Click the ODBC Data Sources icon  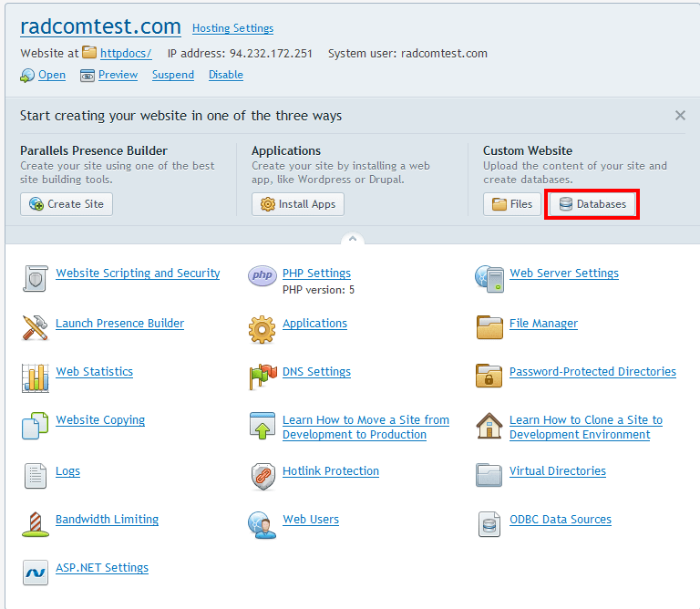tap(489, 524)
